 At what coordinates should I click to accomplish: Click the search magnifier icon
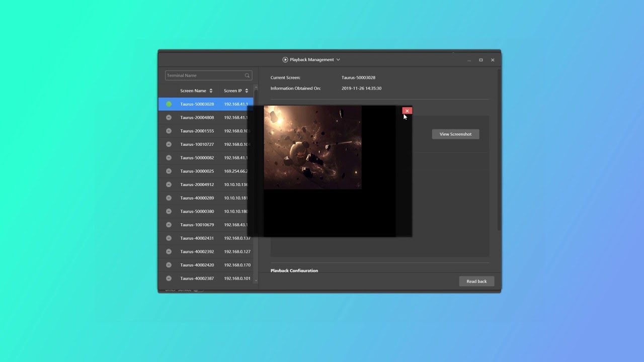247,75
